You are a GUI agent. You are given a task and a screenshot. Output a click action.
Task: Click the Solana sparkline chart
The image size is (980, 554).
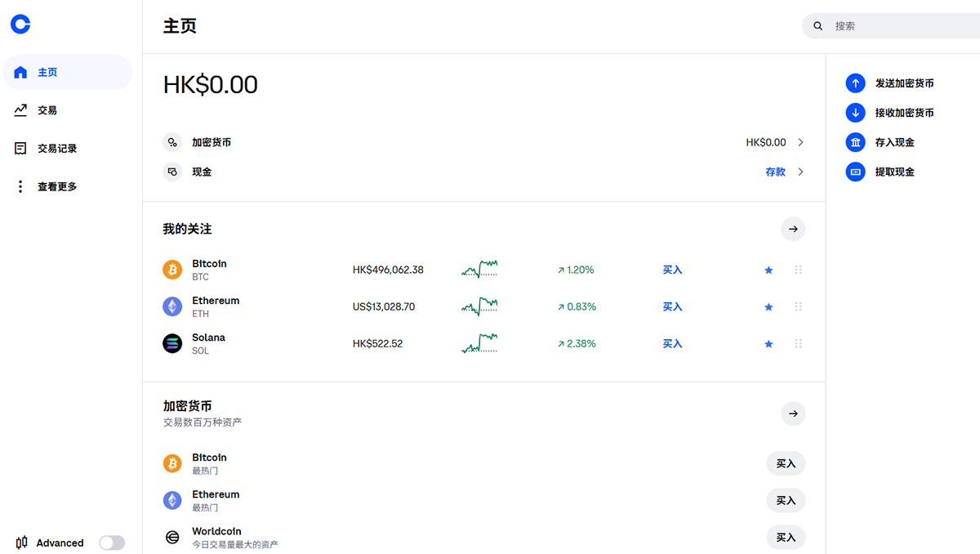479,343
